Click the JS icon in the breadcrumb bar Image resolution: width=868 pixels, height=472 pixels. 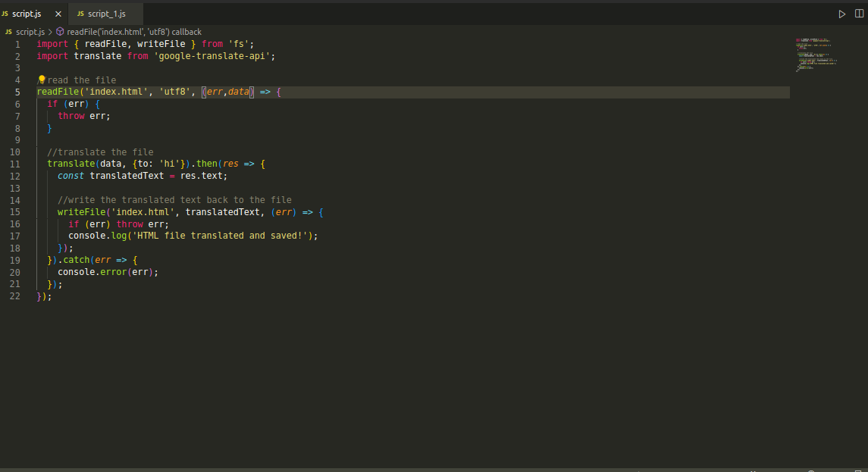coord(8,31)
